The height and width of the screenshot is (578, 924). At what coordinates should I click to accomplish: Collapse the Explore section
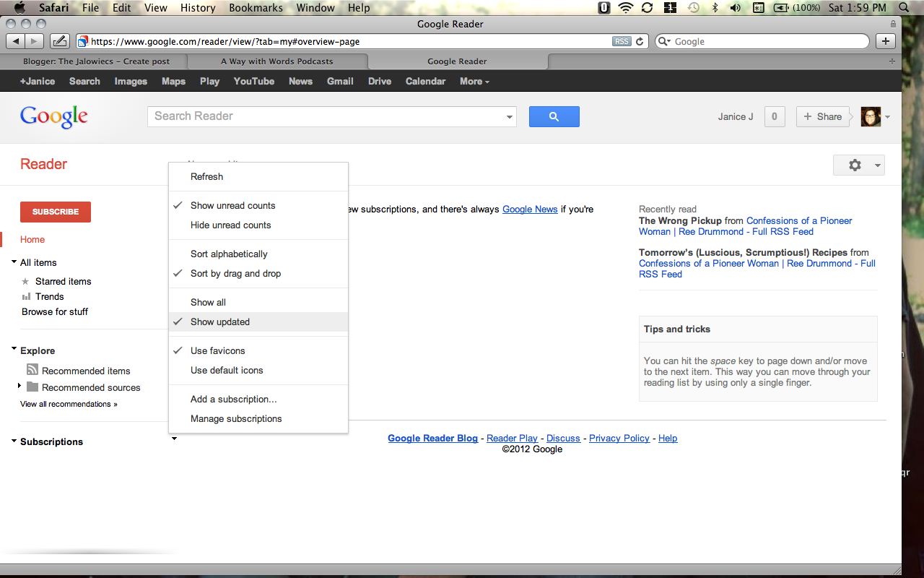tap(14, 350)
